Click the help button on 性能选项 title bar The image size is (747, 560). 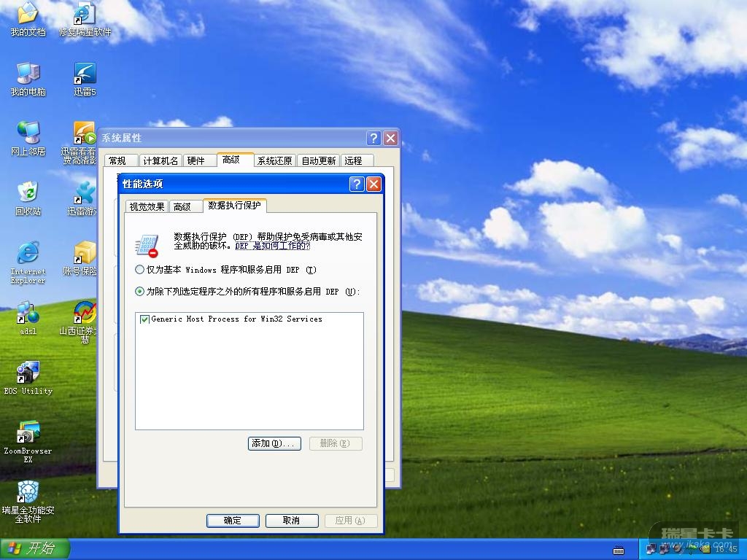click(x=357, y=184)
